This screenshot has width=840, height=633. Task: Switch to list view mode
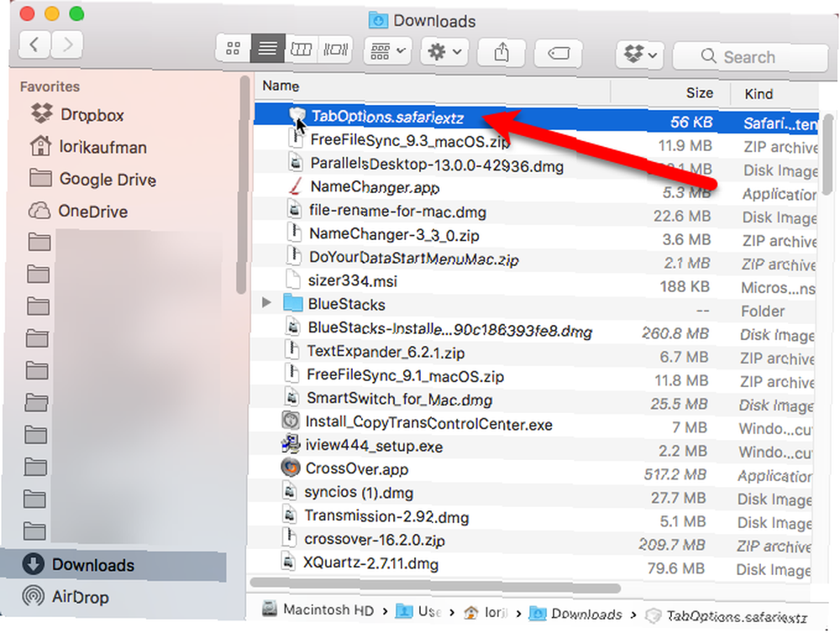[267, 50]
